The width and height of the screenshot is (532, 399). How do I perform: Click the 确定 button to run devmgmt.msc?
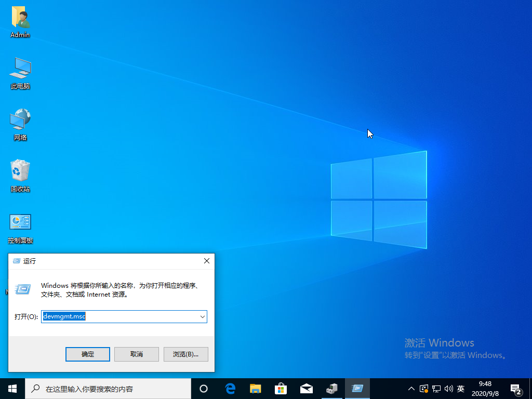87,354
